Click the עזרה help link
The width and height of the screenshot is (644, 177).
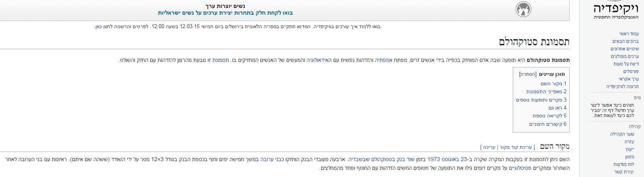click(629, 142)
